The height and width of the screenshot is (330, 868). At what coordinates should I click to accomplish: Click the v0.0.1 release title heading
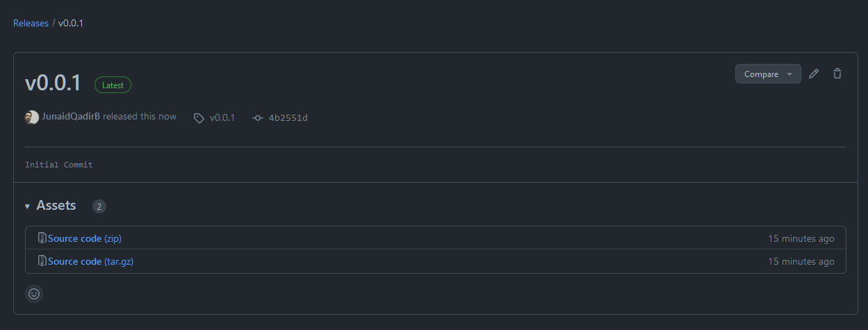coord(54,84)
